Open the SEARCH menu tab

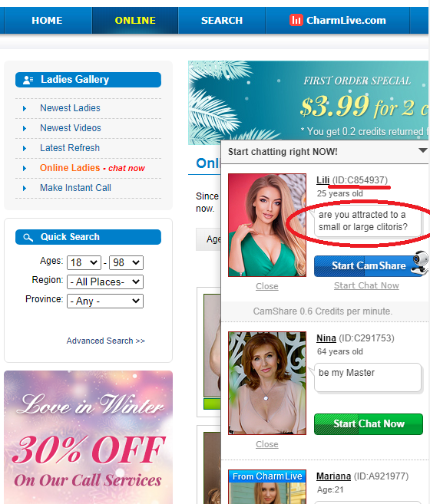(222, 20)
